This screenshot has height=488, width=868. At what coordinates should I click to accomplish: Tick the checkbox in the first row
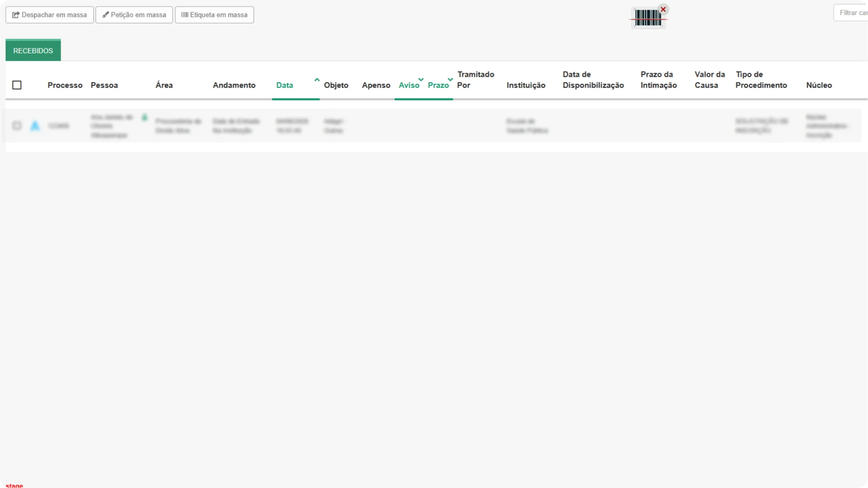[x=17, y=126]
